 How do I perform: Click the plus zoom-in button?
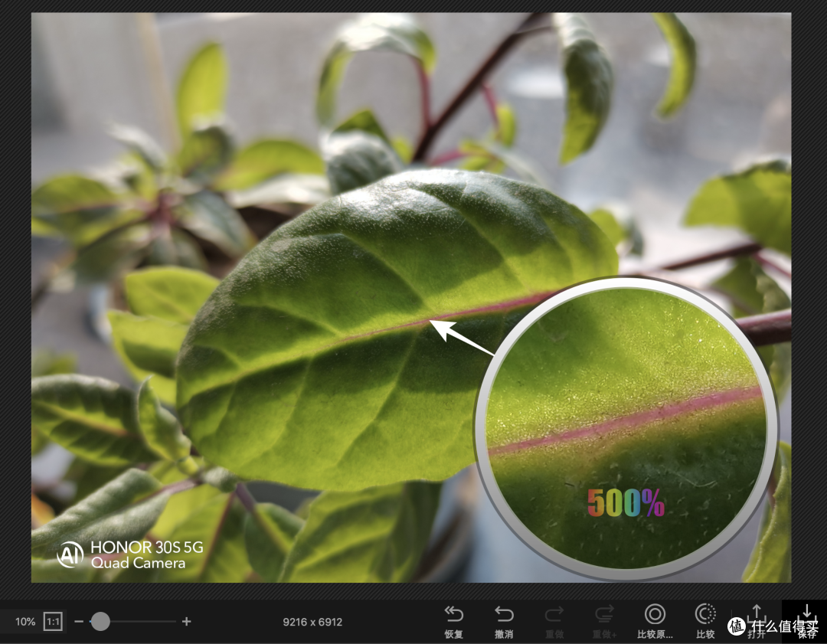186,621
